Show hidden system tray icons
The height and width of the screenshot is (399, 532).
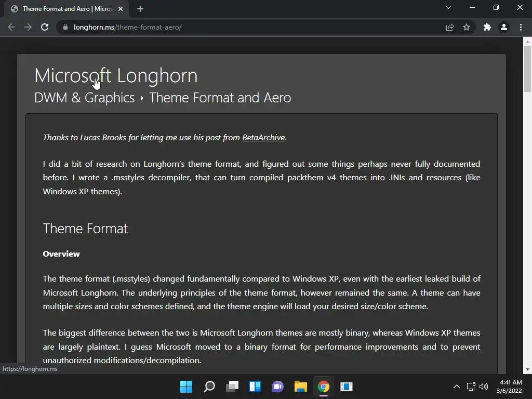(457, 387)
